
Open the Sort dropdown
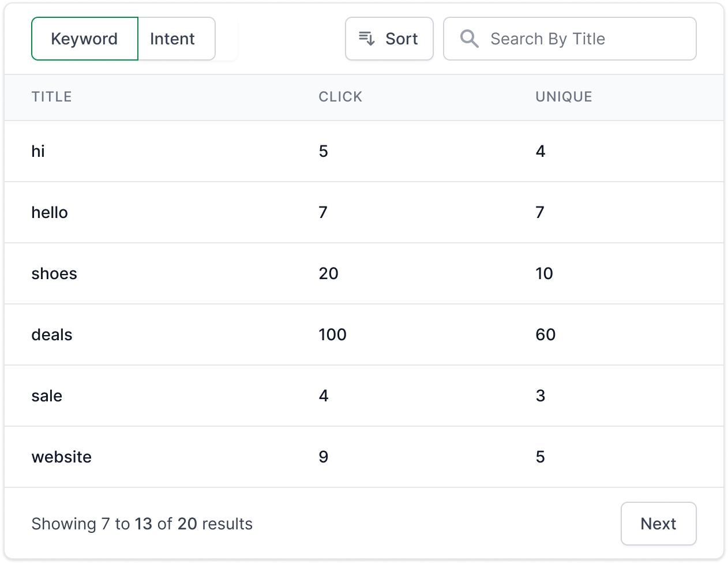pyautogui.click(x=389, y=39)
